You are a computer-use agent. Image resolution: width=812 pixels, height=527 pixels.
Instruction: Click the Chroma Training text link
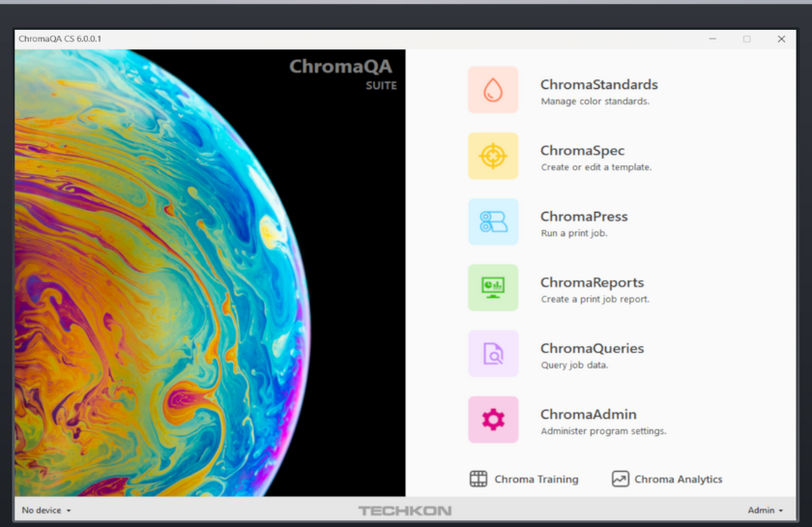[536, 479]
